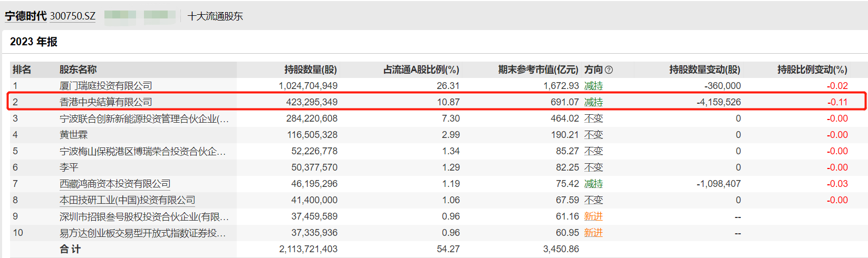The height and width of the screenshot is (258, 868).
Task: Click market value 691.07
Action: [565, 102]
